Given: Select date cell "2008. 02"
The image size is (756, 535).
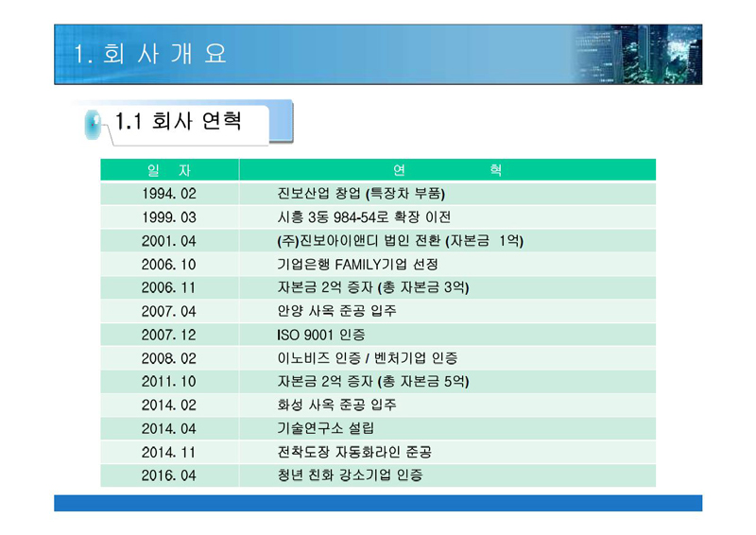Looking at the screenshot, I should 169,358.
